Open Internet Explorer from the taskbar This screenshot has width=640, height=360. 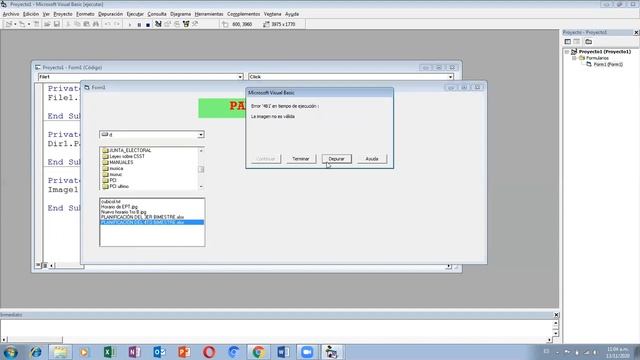click(x=36, y=352)
